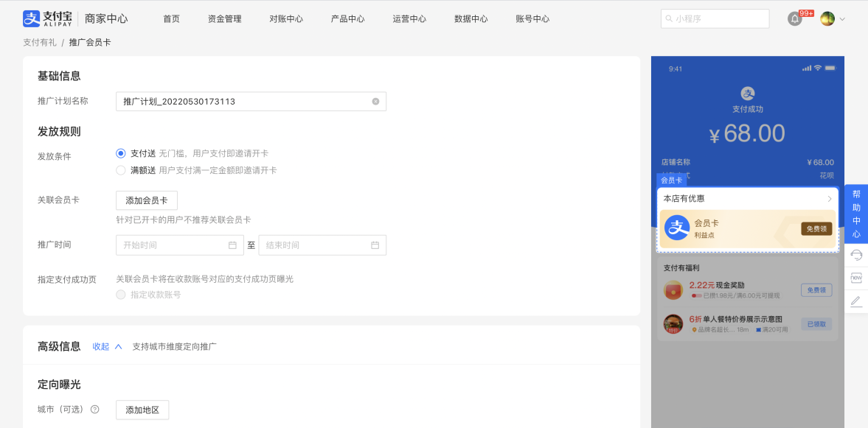Viewport: 868px width, 428px height.
Task: Click the help question icon beside 城市
Action: (x=94, y=410)
